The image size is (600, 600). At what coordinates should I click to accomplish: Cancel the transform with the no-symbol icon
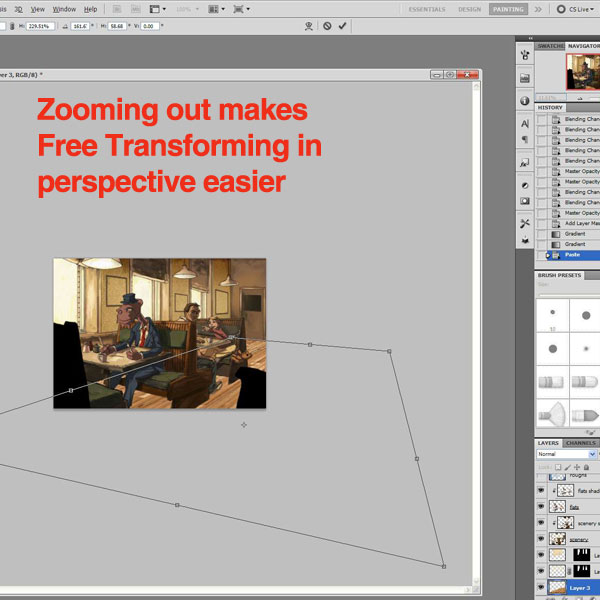click(x=327, y=26)
